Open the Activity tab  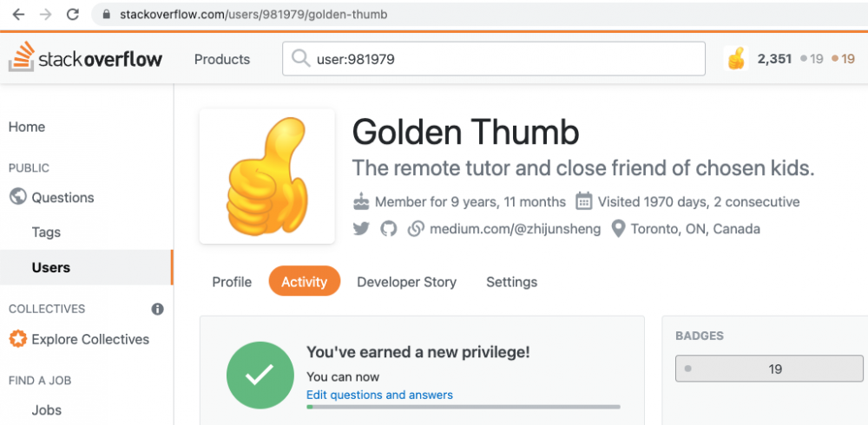click(x=305, y=282)
